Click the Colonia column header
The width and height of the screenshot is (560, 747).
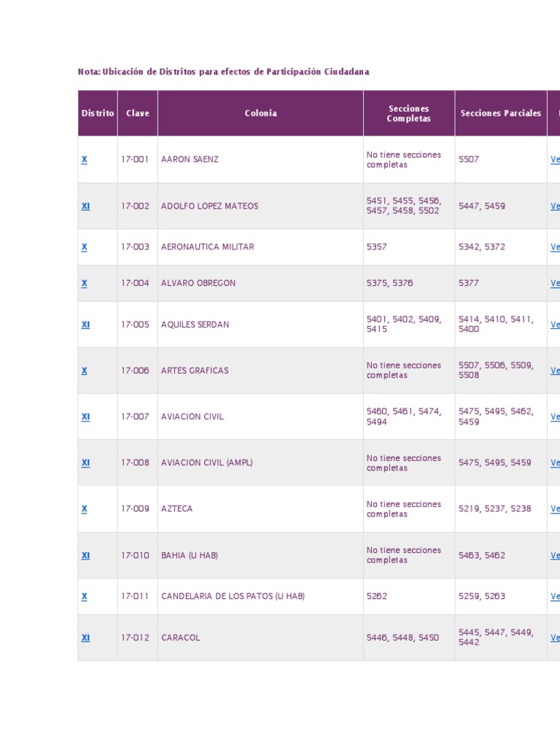(260, 113)
